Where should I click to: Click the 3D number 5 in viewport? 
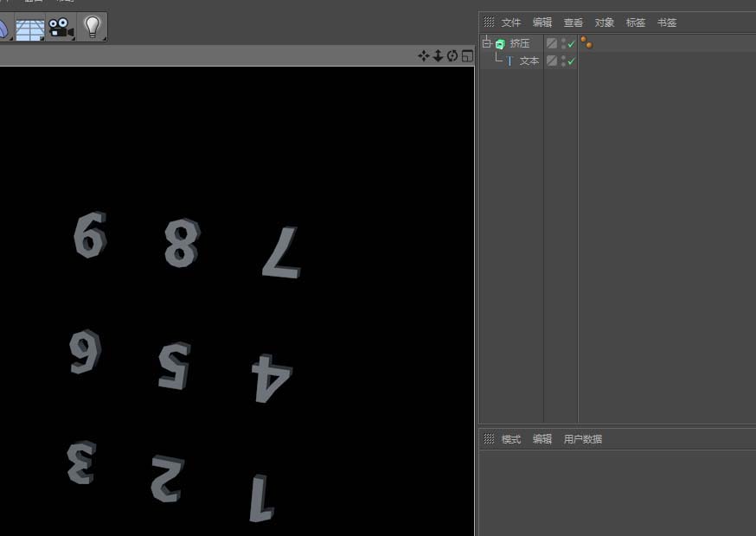(175, 366)
